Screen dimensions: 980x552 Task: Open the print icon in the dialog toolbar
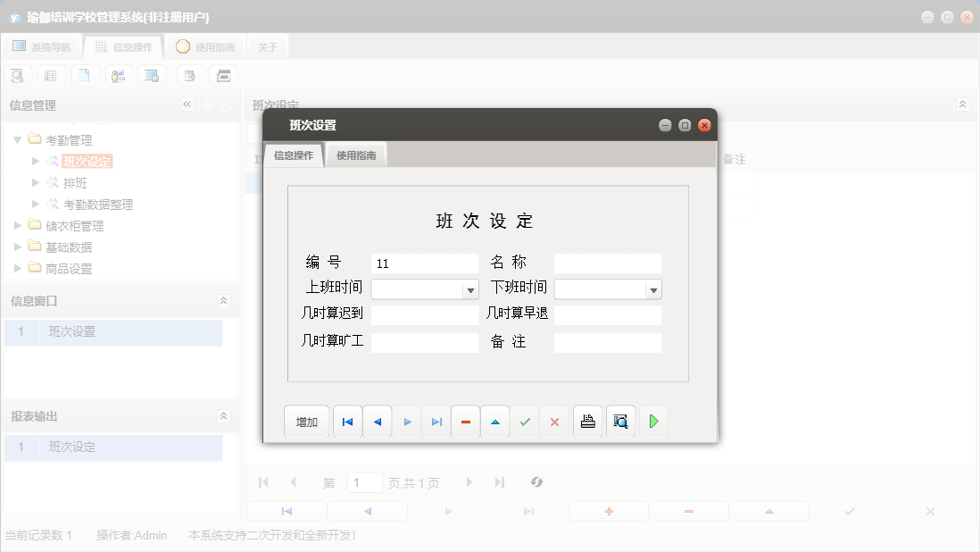pos(587,421)
